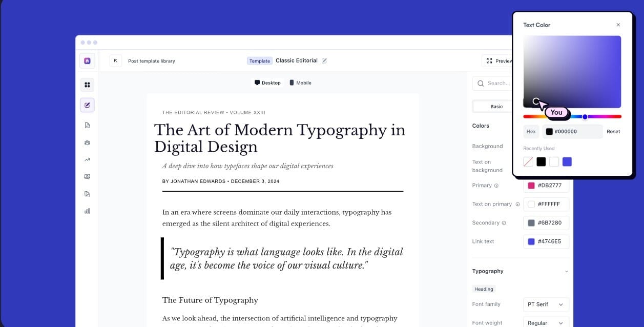
Task: Reset the text color
Action: click(613, 132)
